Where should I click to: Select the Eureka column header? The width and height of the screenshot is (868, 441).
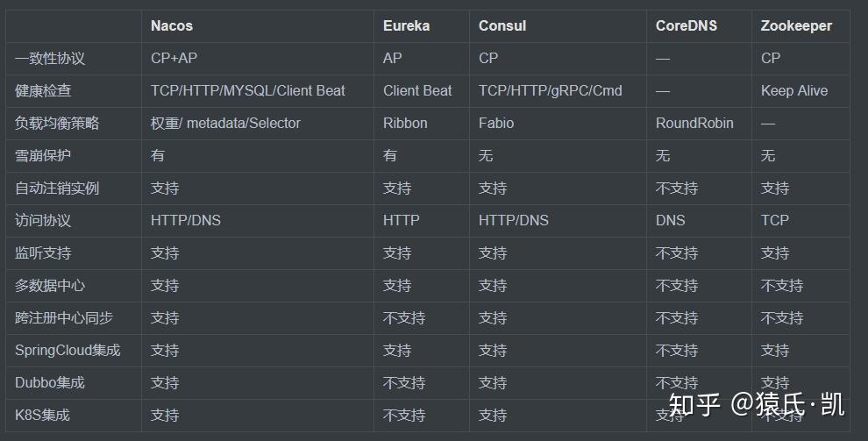click(x=406, y=26)
